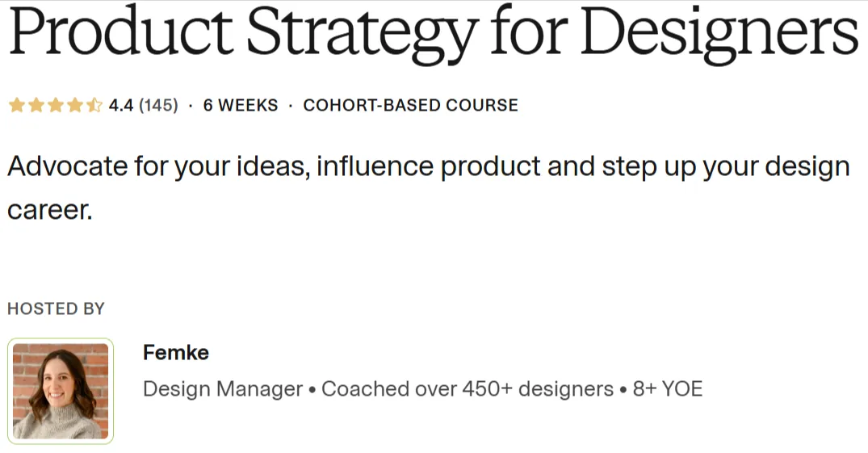The width and height of the screenshot is (868, 453).
Task: Click the Design Manager text
Action: [223, 388]
